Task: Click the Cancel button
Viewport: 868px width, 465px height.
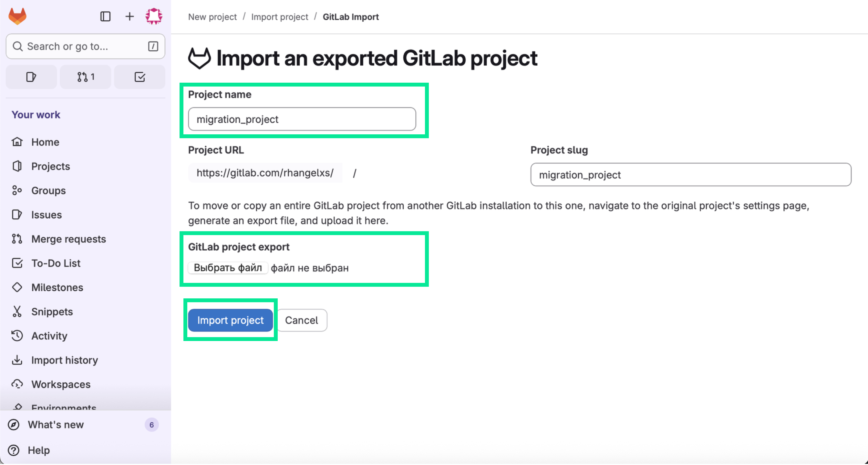Action: [302, 320]
